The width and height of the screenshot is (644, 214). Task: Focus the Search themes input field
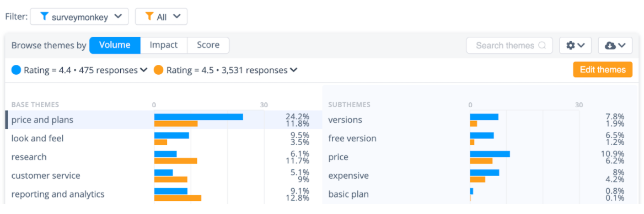click(x=509, y=46)
